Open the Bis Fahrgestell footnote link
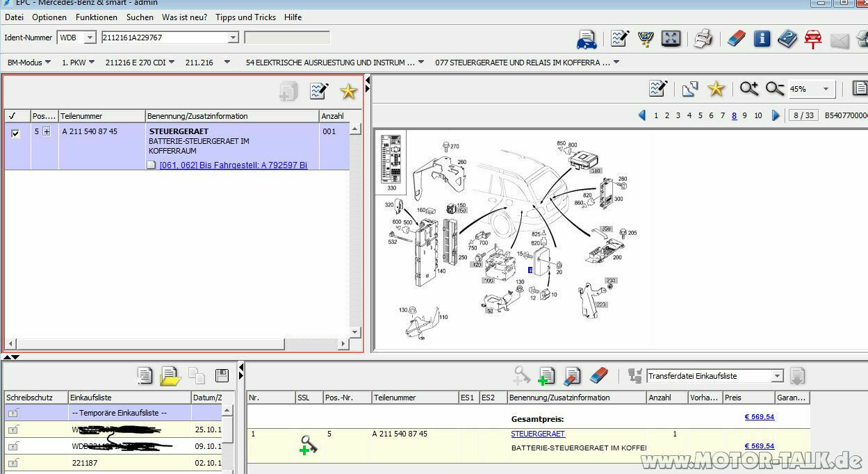The image size is (868, 474). (233, 165)
